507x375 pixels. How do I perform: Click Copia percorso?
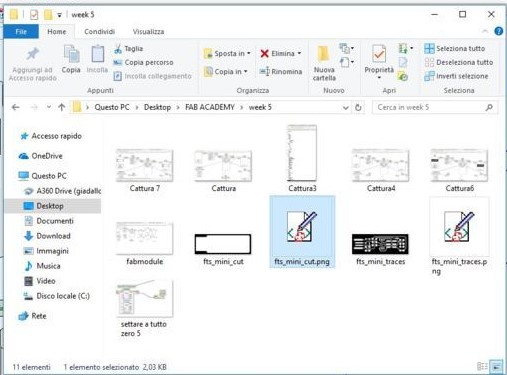coord(143,62)
